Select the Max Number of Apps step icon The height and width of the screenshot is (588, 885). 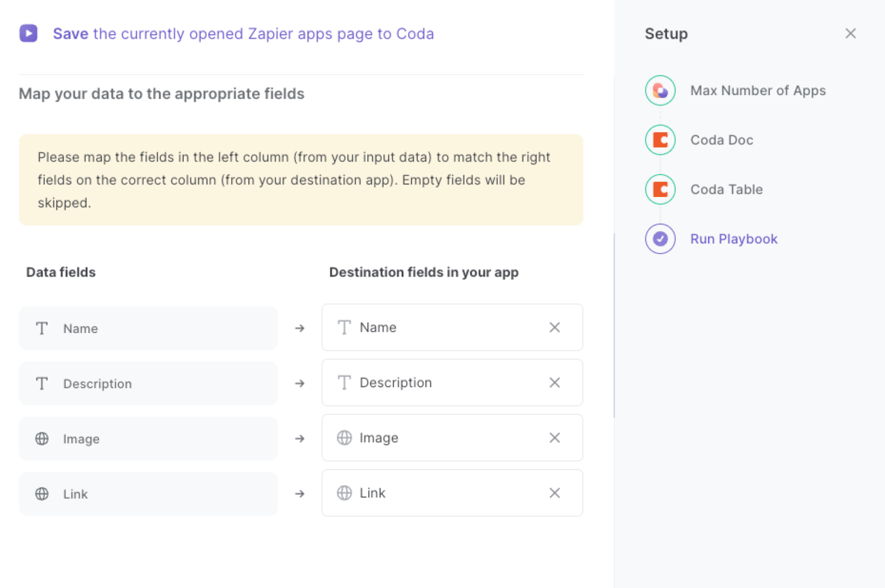pyautogui.click(x=660, y=90)
